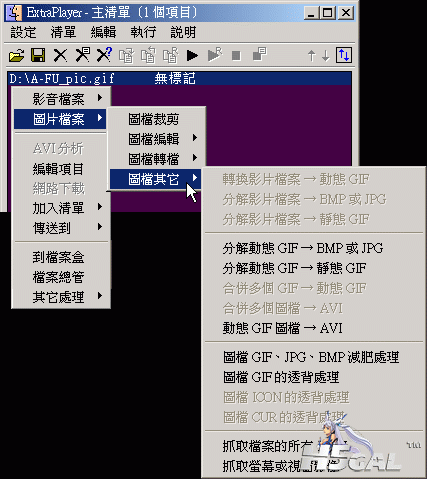Click the play triangle button
427x479 pixels.
[192, 56]
